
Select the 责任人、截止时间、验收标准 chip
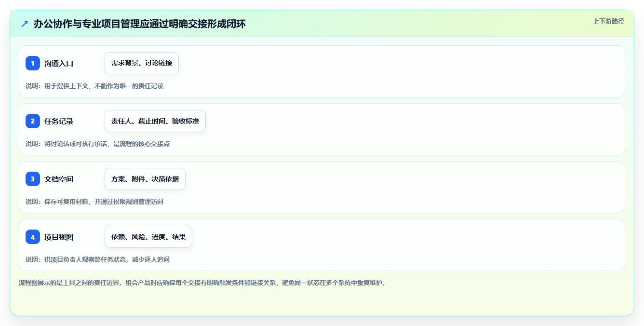(155, 121)
